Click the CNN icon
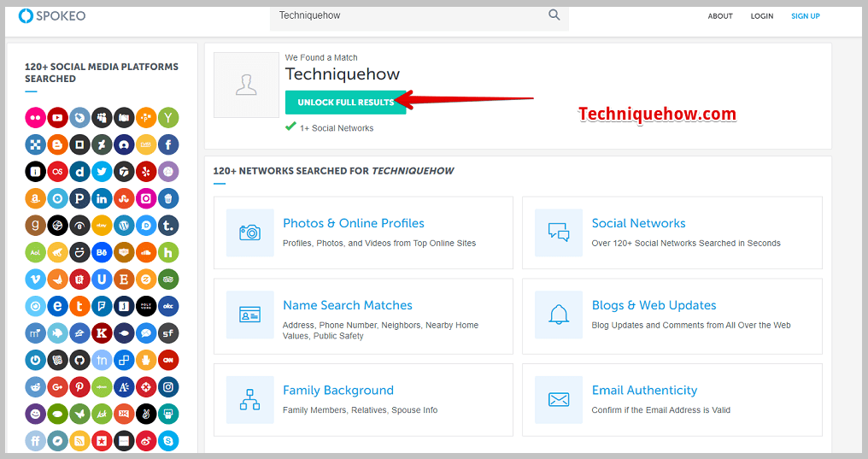 pos(168,360)
